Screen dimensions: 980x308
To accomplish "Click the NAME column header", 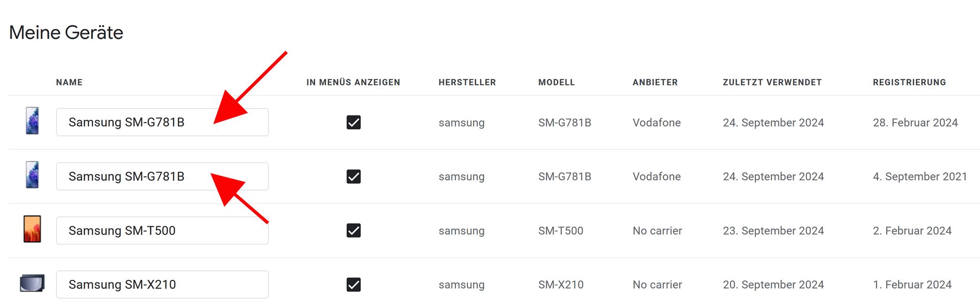I will click(69, 82).
